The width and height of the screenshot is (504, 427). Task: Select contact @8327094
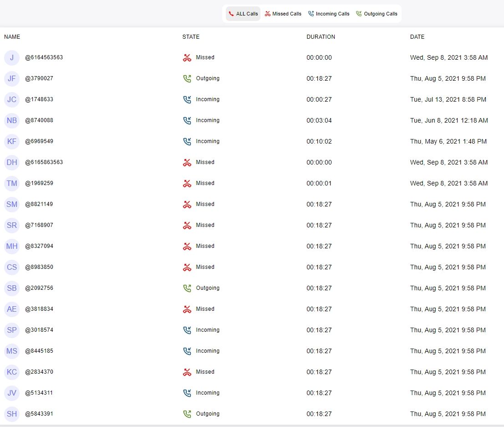[39, 246]
